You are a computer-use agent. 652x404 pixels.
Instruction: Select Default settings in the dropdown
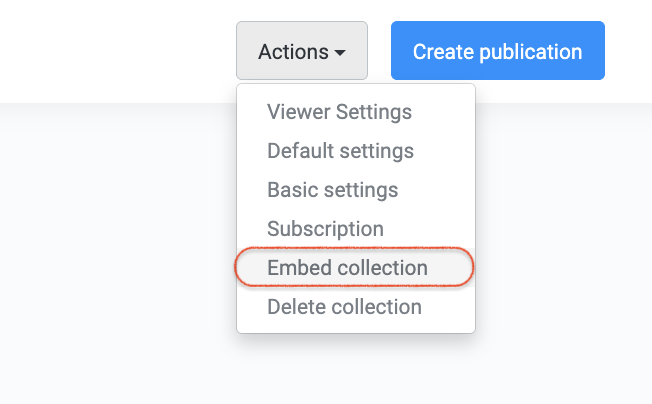point(340,151)
